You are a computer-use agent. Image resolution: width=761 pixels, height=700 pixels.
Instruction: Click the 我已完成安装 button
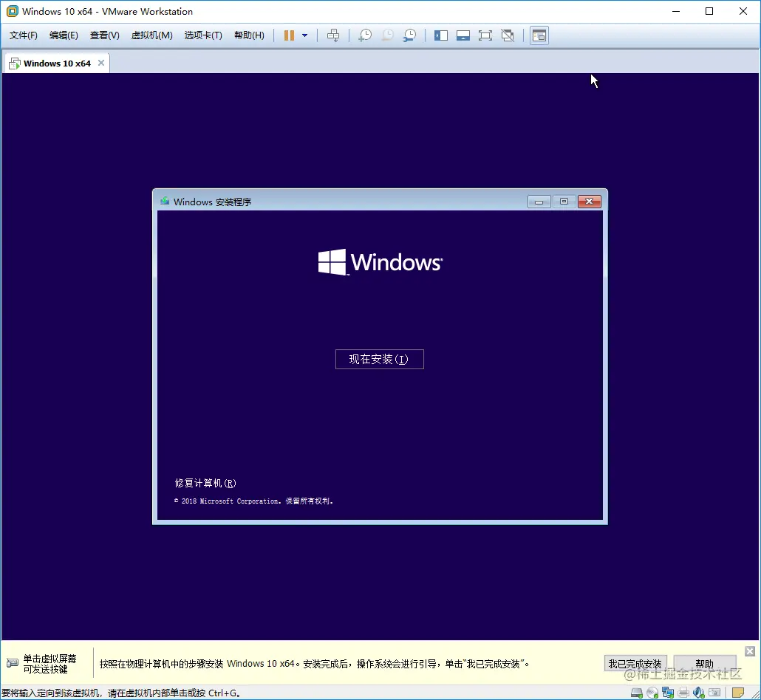635,664
